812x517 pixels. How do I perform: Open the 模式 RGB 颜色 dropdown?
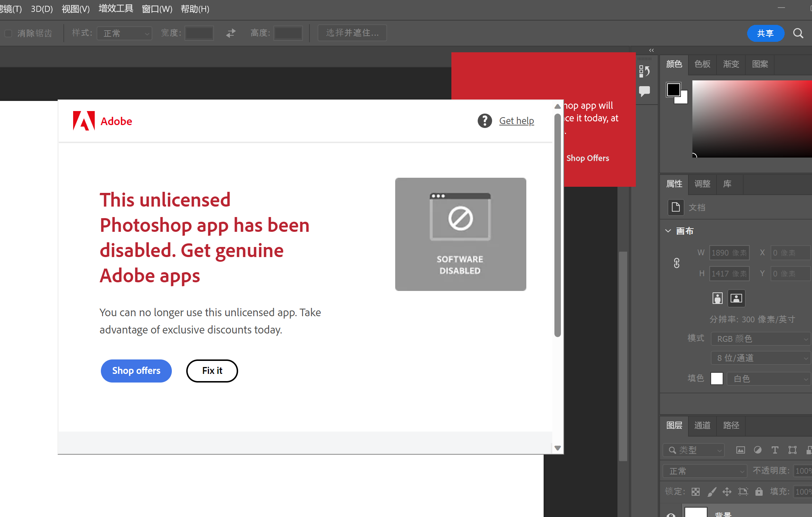tap(760, 339)
